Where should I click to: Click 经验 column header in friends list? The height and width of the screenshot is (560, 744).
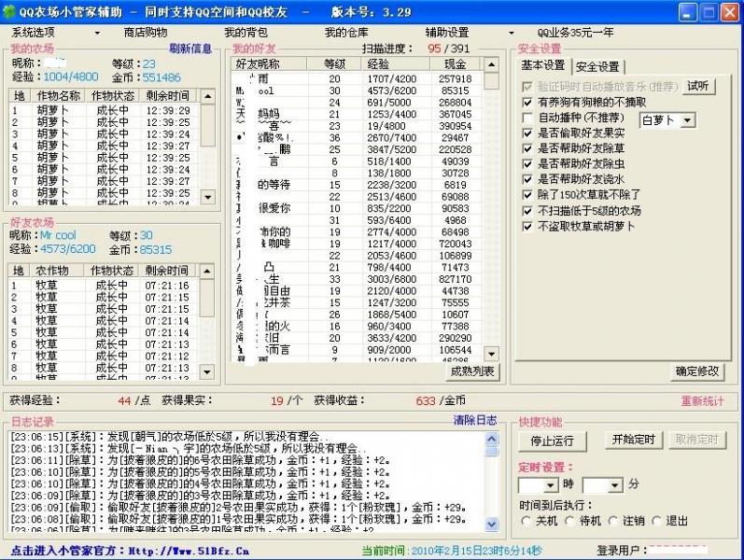[x=396, y=64]
